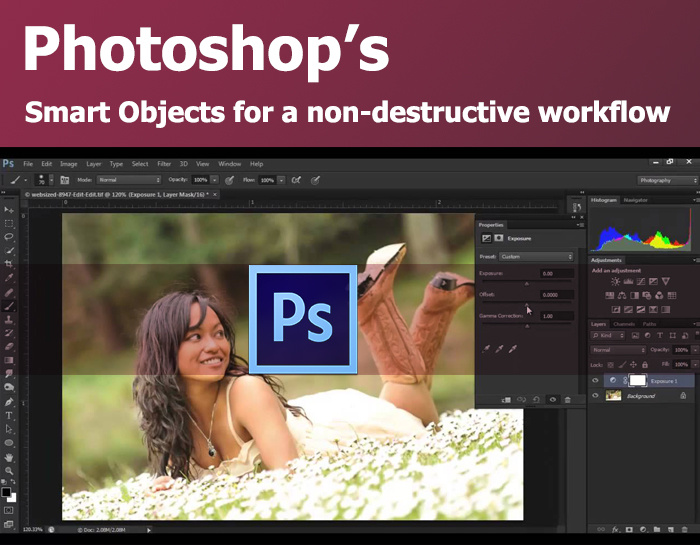
Task: Select the Clone Stamp tool
Action: point(8,320)
